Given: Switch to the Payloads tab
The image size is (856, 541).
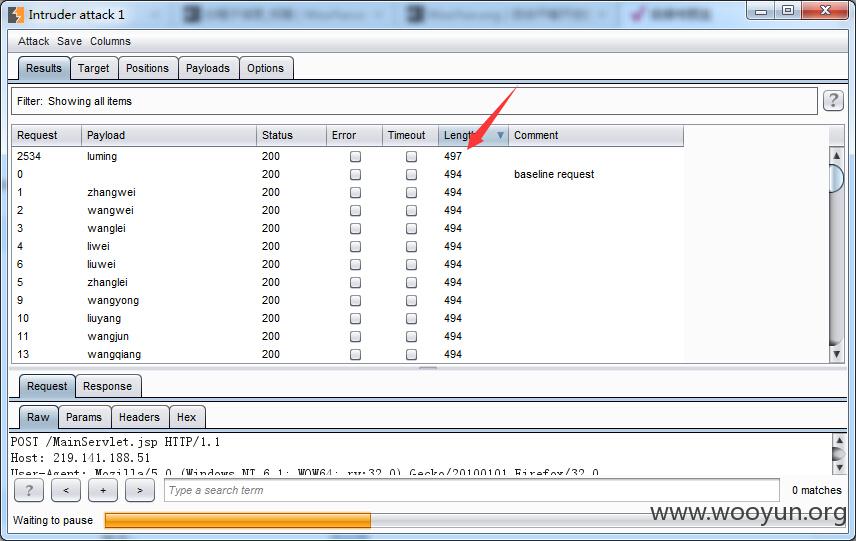Looking at the screenshot, I should click(207, 68).
